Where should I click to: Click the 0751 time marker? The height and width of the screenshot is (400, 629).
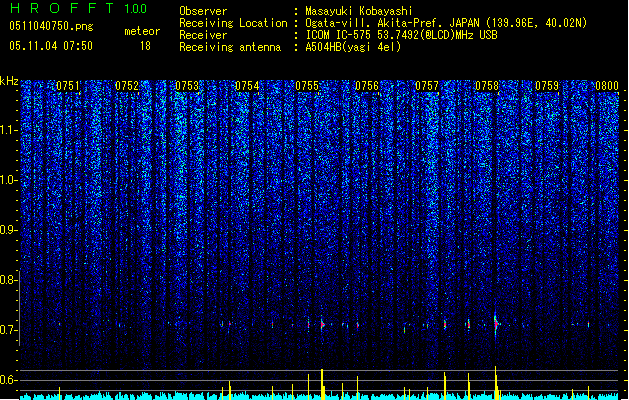68,86
